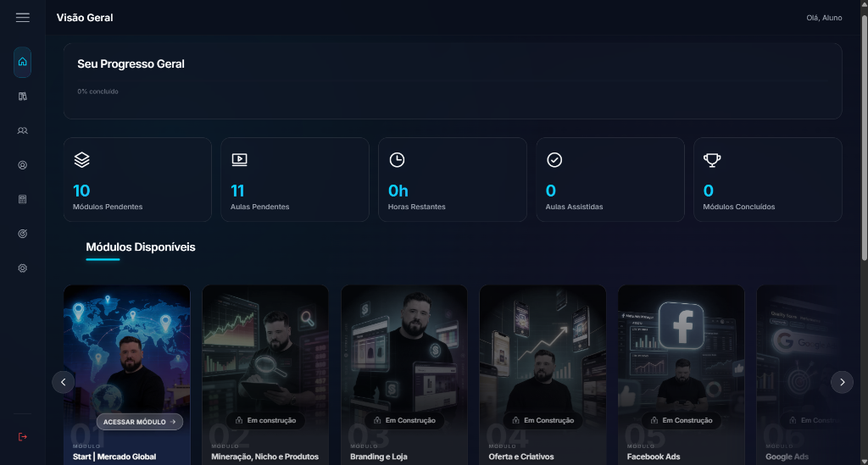Click the Aulas Pendentes stat card
The width and height of the screenshot is (868, 465).
[294, 180]
